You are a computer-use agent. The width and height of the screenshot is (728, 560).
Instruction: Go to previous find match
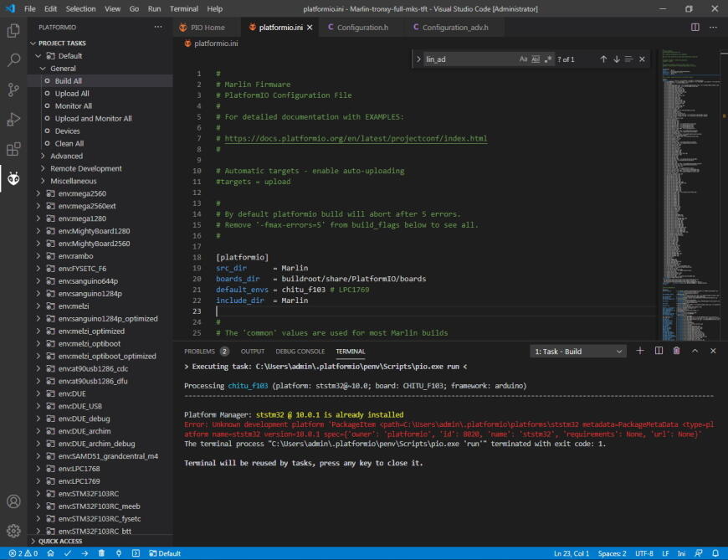pyautogui.click(x=603, y=59)
